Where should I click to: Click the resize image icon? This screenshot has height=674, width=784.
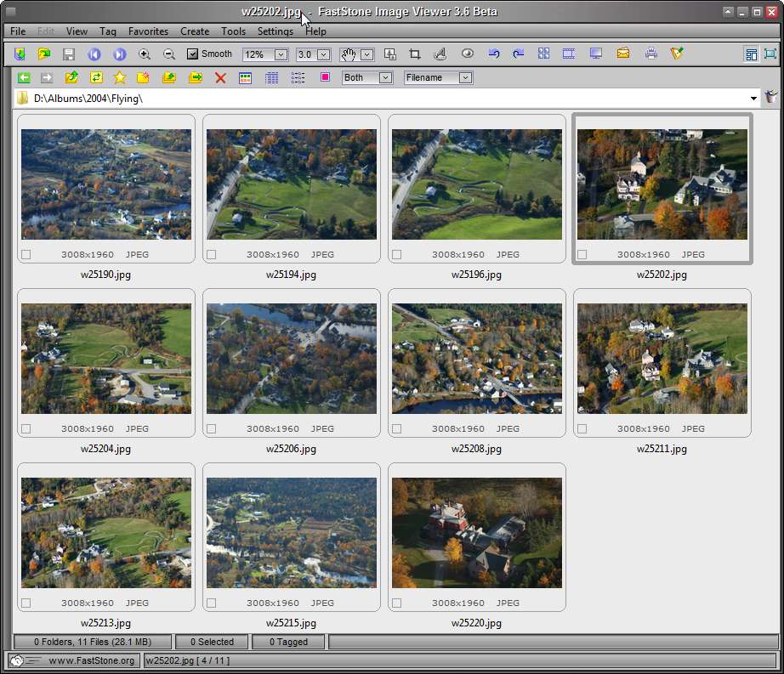click(x=390, y=54)
